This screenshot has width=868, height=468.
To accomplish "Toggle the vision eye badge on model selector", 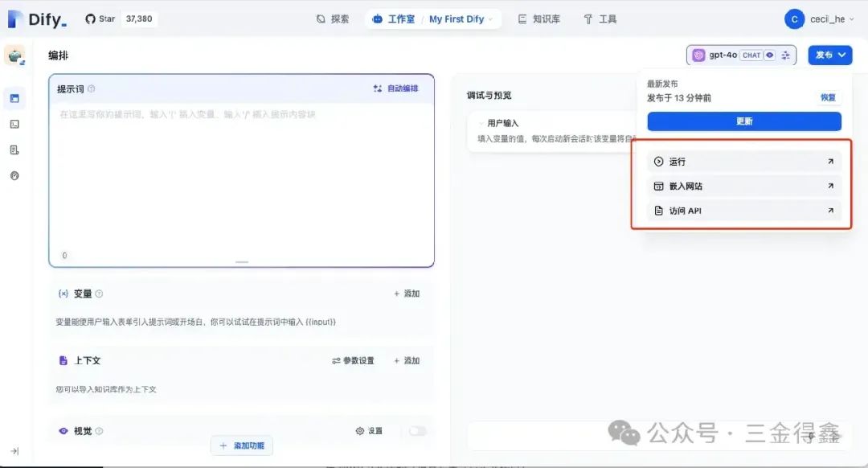I will 769,55.
